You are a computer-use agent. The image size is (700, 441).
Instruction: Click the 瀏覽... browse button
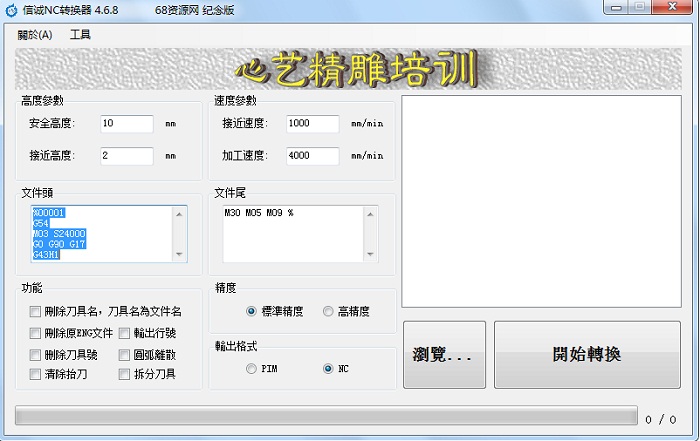(x=444, y=355)
